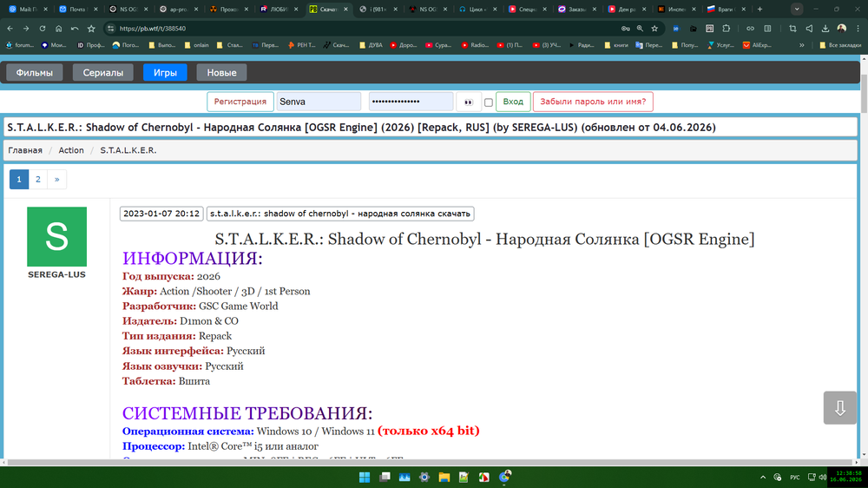Screen dimensions: 868x488
Task: Select page 1 pagination button
Action: (19, 180)
